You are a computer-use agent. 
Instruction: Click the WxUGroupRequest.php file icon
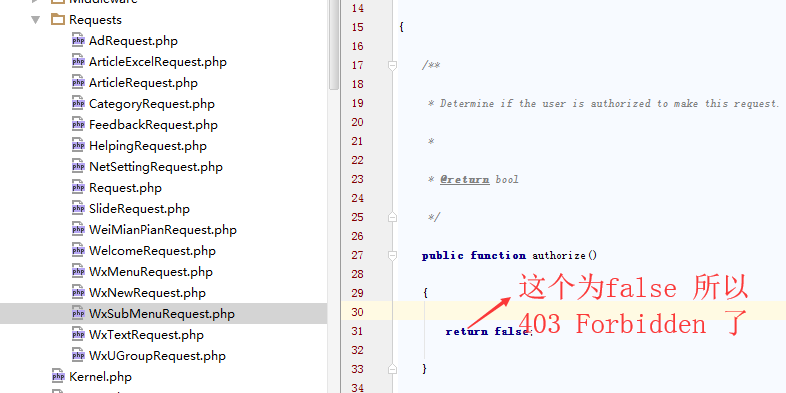pos(78,355)
